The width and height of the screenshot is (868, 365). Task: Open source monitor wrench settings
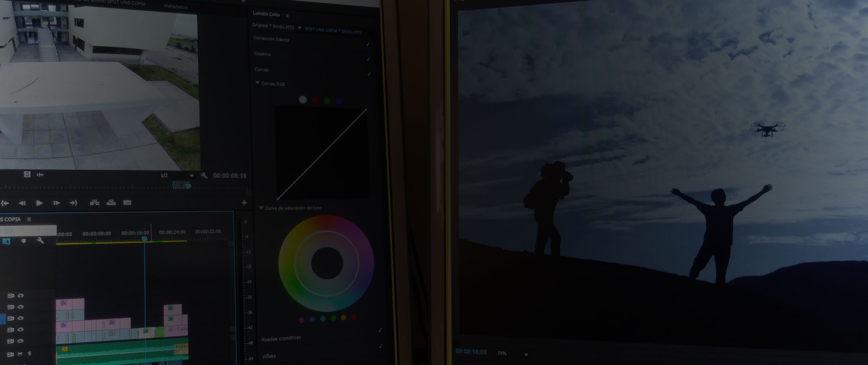pyautogui.click(x=204, y=176)
